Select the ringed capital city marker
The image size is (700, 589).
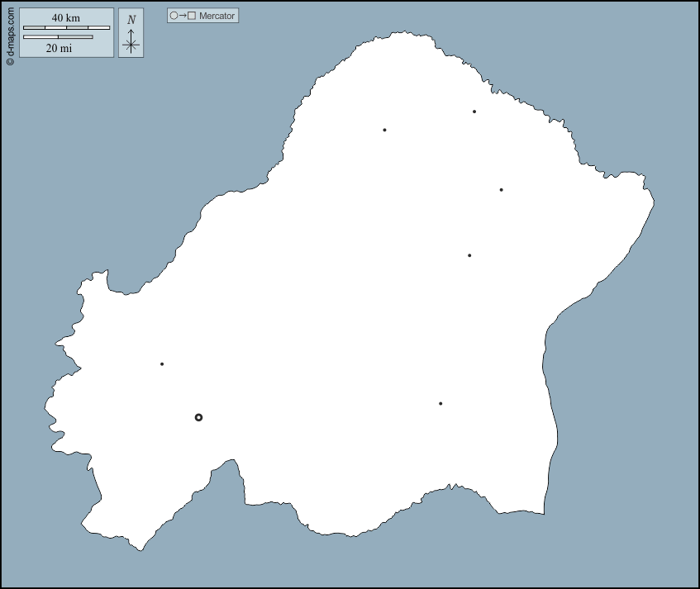coord(198,417)
